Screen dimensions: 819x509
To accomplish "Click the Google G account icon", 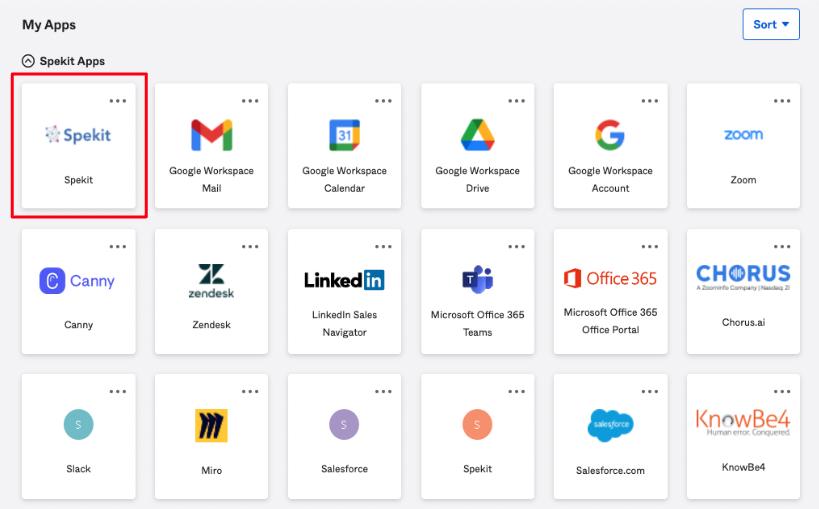I will tap(610, 135).
